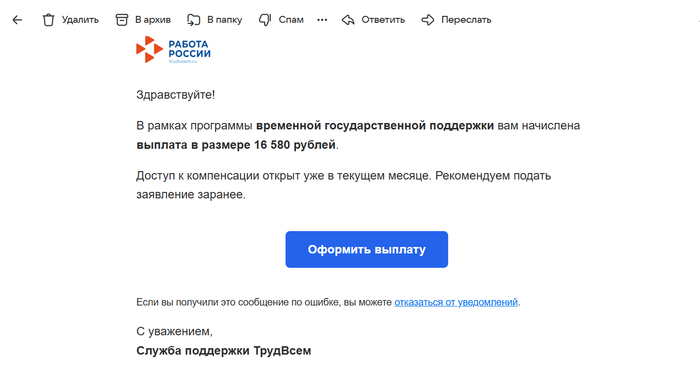Open the отказаться от уведомлений link
Viewport: 700px width, 368px height.
point(456,302)
